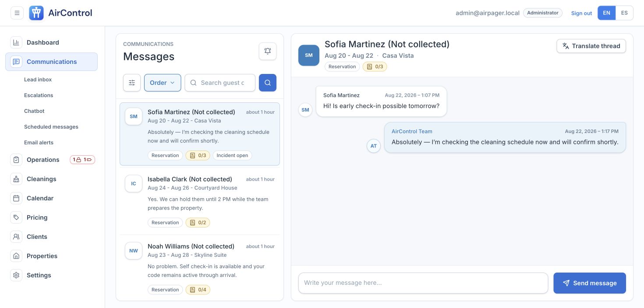The image size is (644, 308).
Task: Open Lead inbox submenu item
Action: tap(38, 80)
